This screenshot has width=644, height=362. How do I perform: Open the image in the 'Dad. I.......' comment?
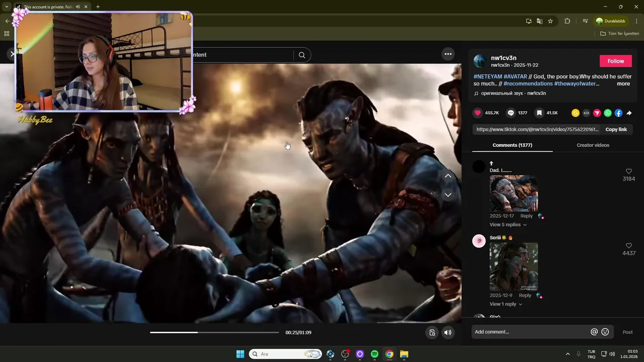click(x=514, y=193)
